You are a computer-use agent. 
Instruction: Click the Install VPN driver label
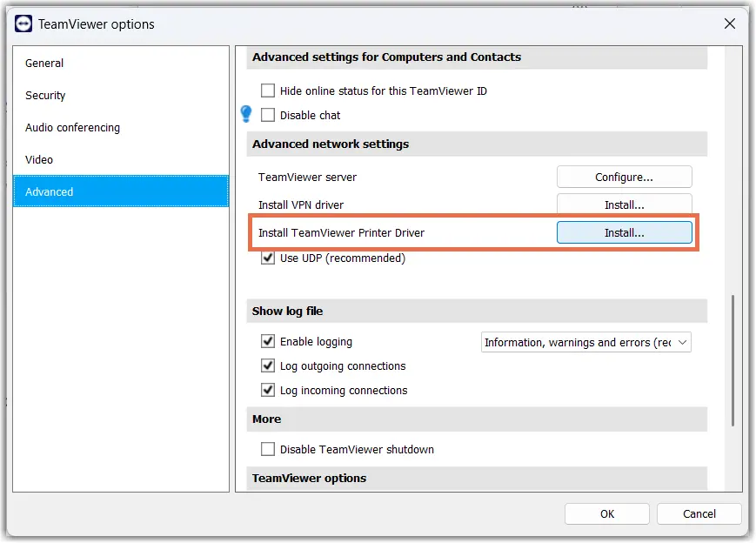click(x=301, y=205)
